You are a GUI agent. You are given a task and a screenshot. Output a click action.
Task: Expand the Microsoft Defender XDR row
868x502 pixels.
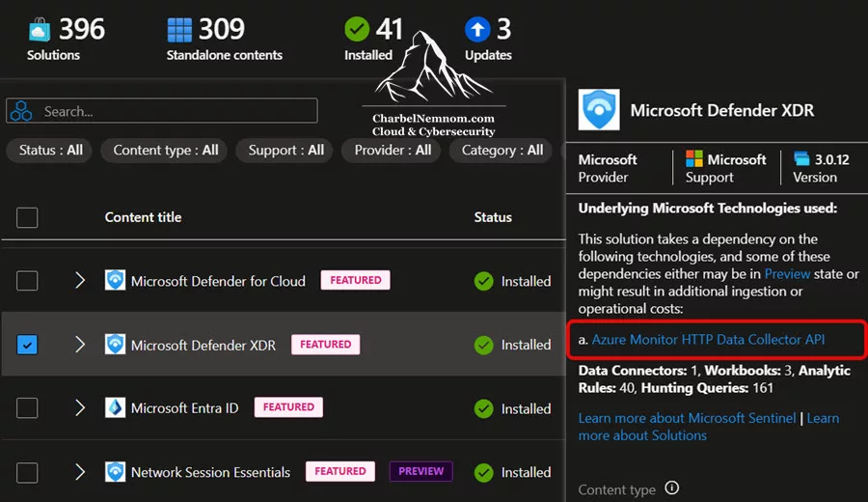point(80,345)
